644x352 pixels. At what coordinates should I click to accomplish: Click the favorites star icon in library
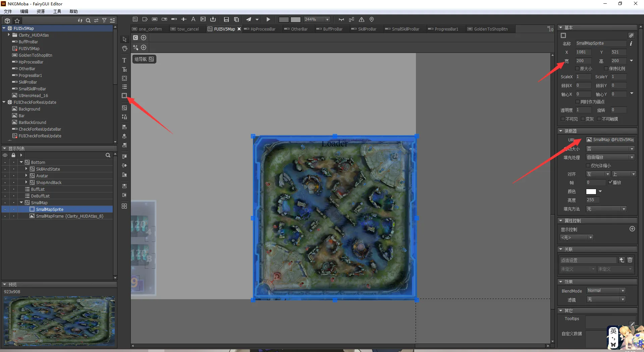point(17,20)
